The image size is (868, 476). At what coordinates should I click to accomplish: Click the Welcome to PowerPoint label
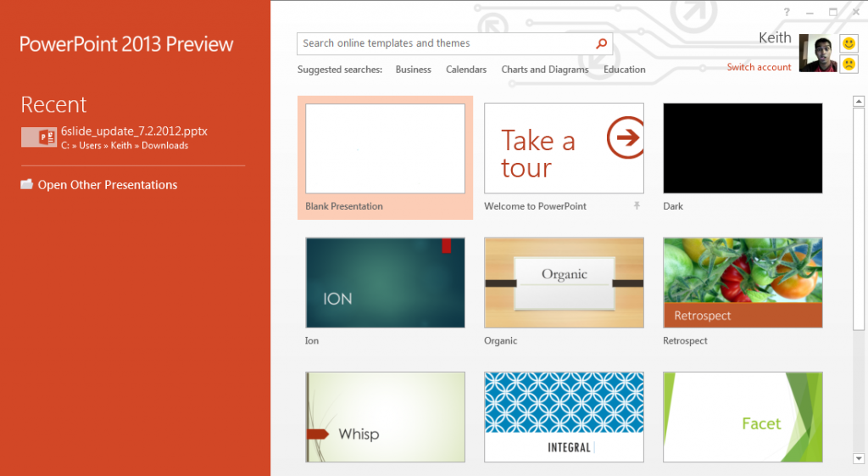pyautogui.click(x=536, y=206)
